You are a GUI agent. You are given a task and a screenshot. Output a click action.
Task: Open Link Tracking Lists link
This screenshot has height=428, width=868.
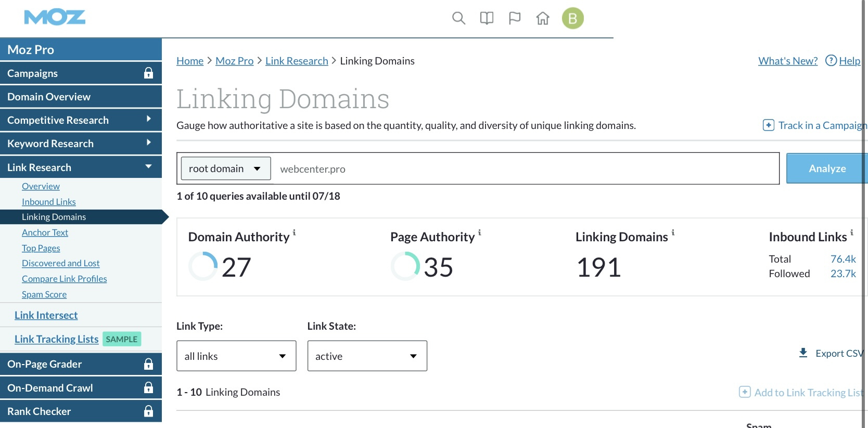tap(57, 339)
